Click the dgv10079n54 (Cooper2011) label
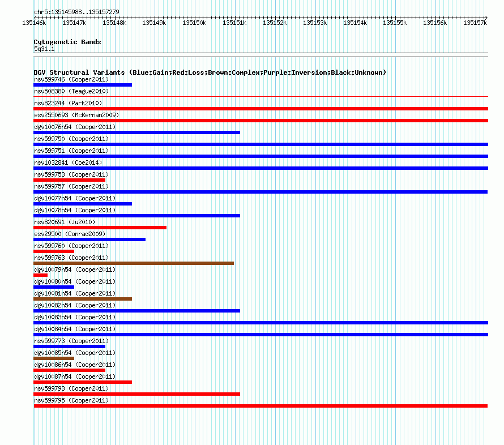 tap(75, 269)
